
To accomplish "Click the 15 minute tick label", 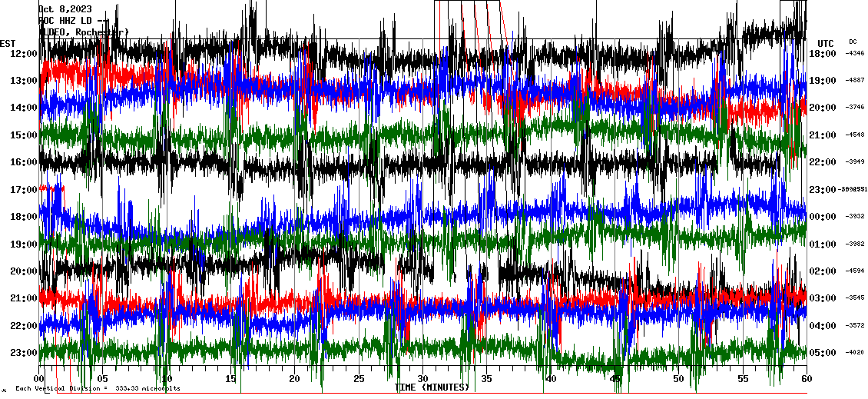I will (x=231, y=379).
